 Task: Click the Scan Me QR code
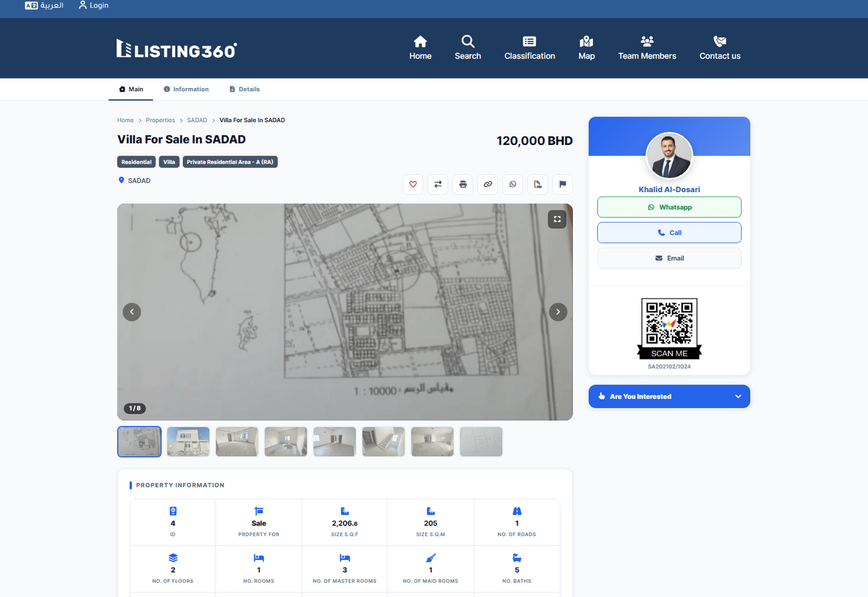pos(669,329)
